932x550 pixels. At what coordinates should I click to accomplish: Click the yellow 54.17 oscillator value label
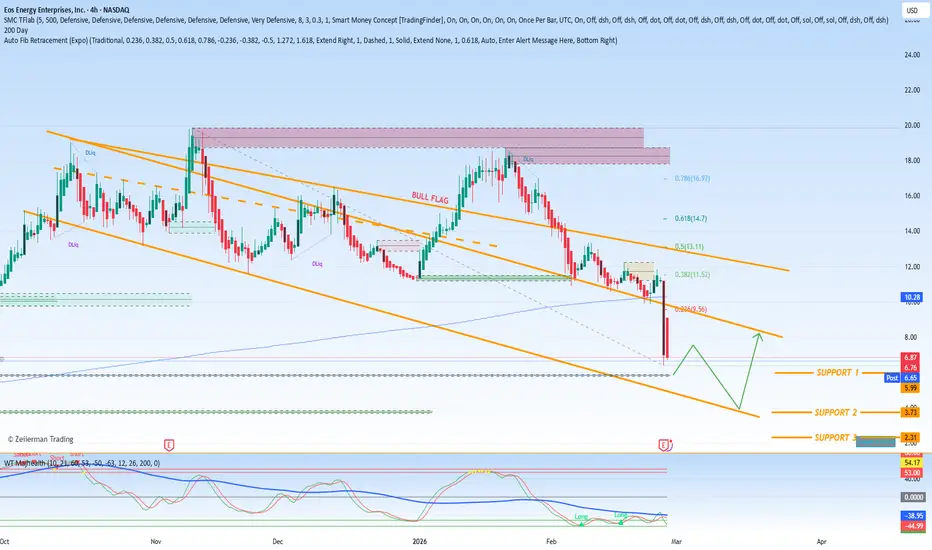pos(912,462)
